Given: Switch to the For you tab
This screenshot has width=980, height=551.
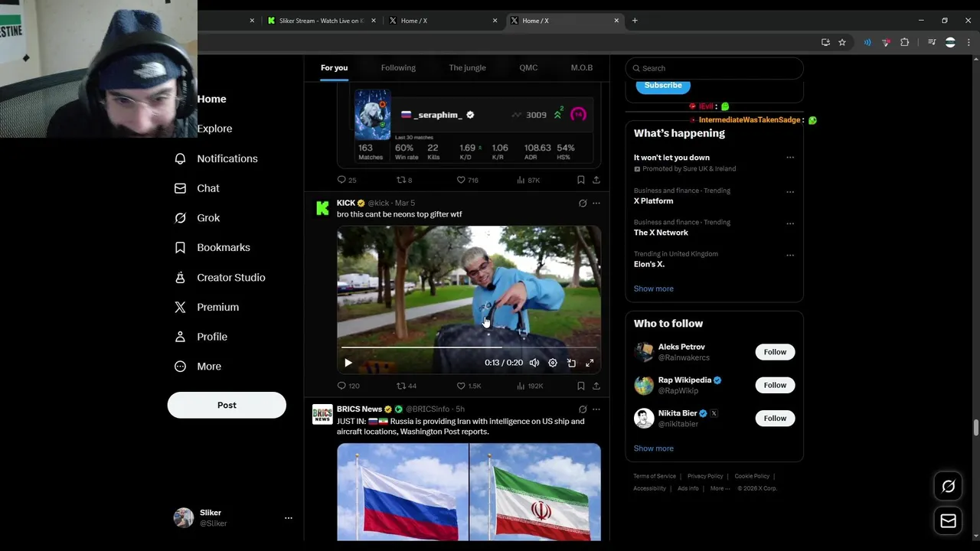Looking at the screenshot, I should (x=334, y=68).
